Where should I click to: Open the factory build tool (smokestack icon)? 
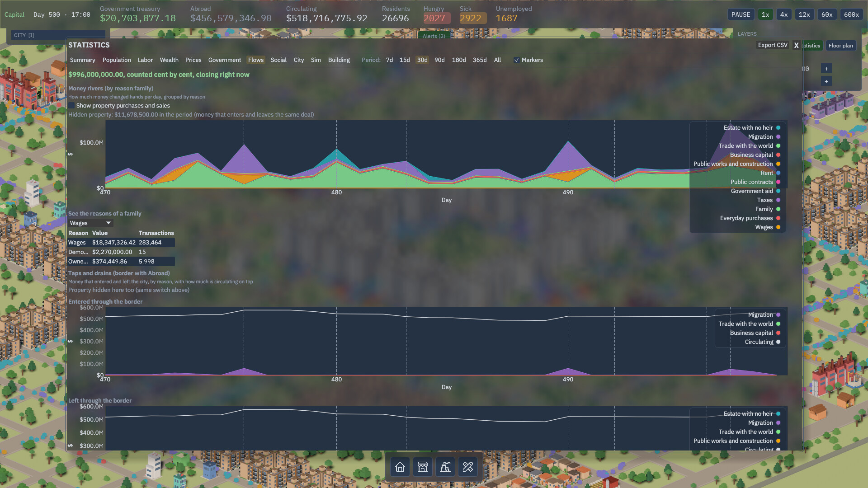[x=445, y=467]
